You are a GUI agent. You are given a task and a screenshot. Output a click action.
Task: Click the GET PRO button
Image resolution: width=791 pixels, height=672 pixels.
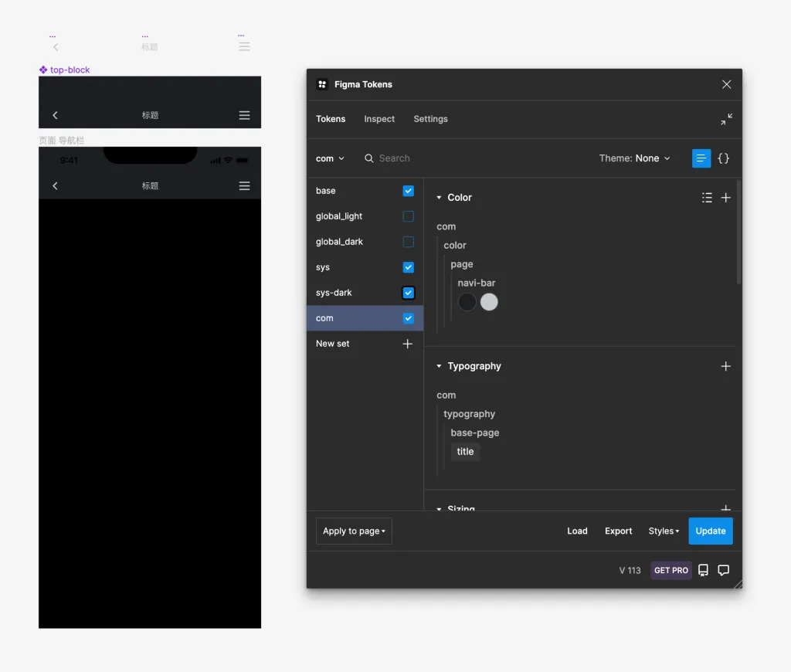pyautogui.click(x=671, y=570)
